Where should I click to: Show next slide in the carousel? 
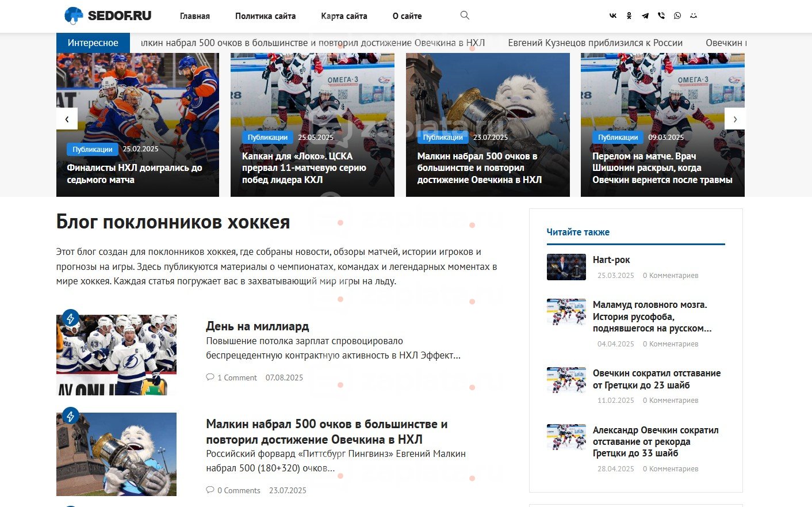734,119
